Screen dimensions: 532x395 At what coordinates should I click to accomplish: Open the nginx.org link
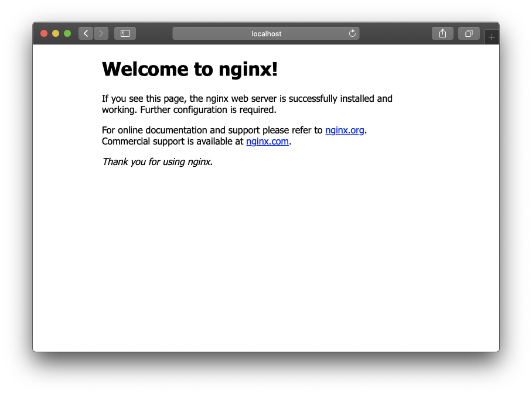pos(345,130)
